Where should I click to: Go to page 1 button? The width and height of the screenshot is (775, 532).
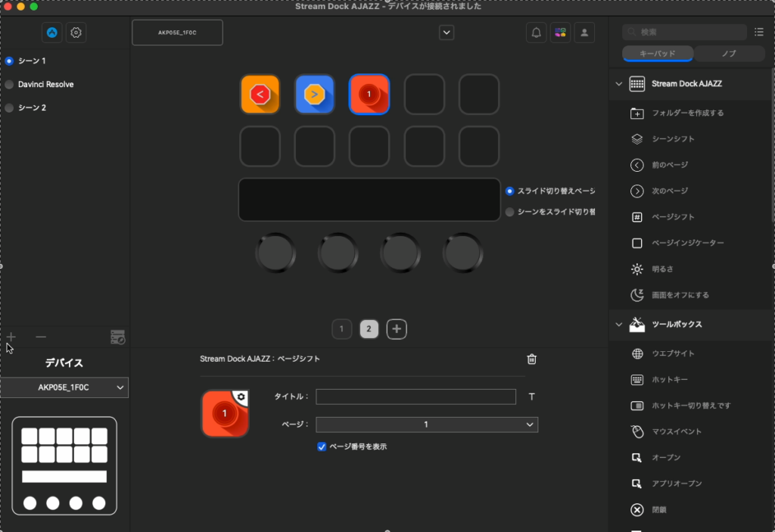click(x=341, y=328)
